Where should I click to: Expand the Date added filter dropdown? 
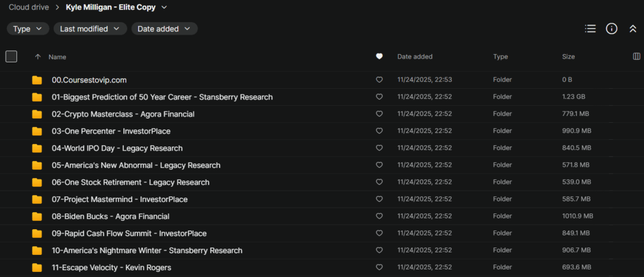coord(164,29)
